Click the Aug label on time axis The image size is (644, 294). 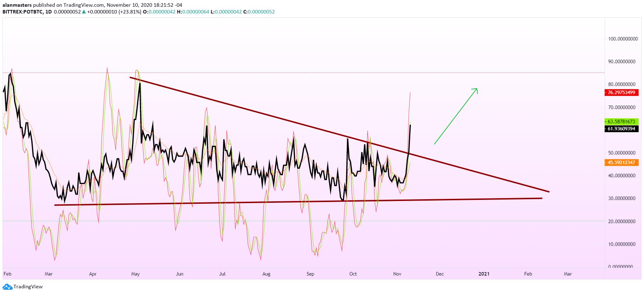(266, 274)
